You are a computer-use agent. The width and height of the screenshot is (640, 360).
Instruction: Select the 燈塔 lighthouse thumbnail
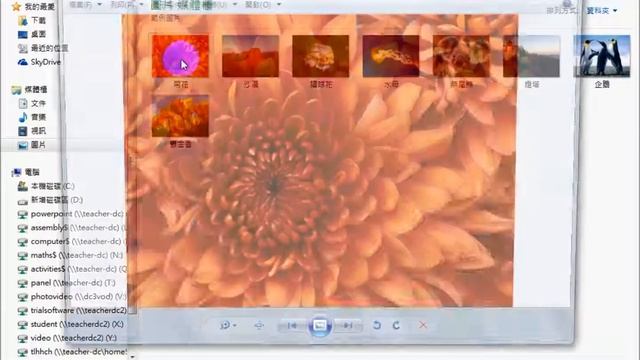tap(531, 56)
